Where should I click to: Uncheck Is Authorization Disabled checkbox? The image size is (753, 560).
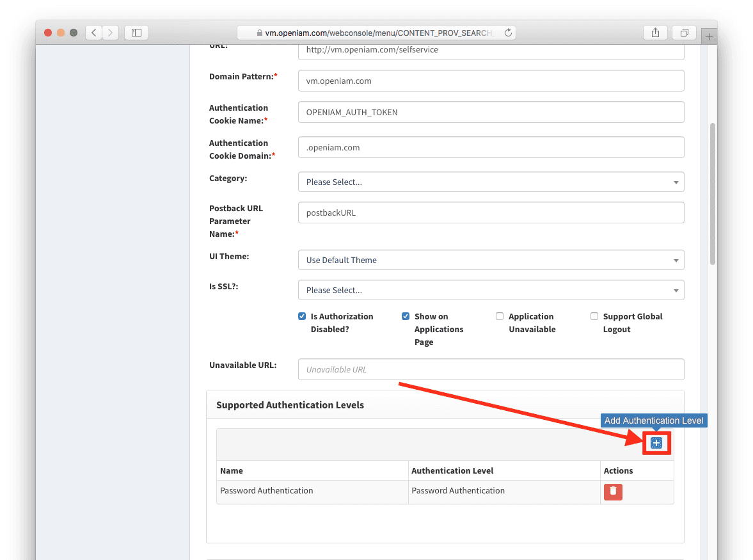(302, 316)
